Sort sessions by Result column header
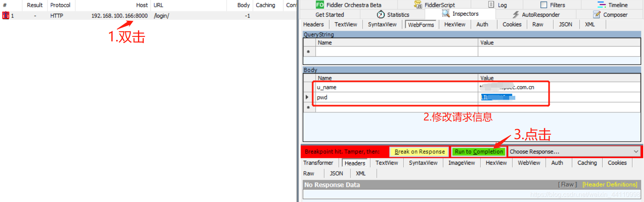 coord(35,5)
